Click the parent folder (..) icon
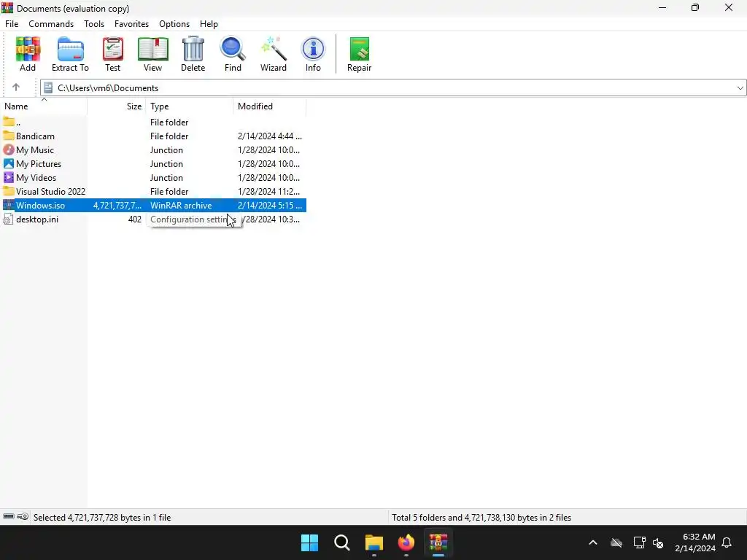This screenshot has height=560, width=747. pos(9,122)
